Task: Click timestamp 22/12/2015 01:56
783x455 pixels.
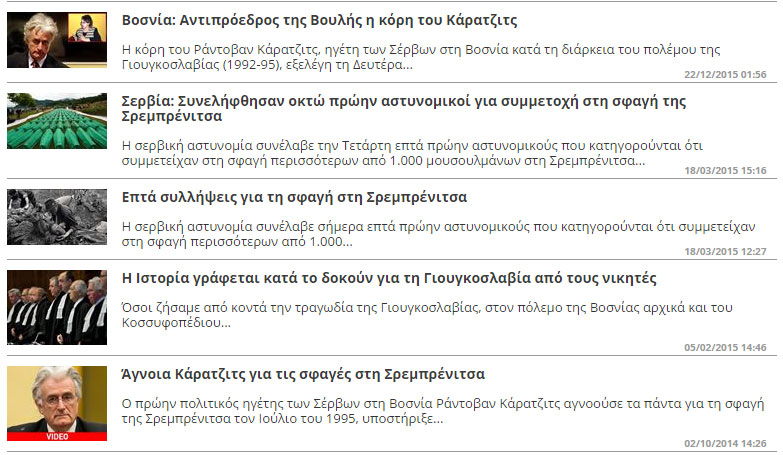Action: (725, 75)
